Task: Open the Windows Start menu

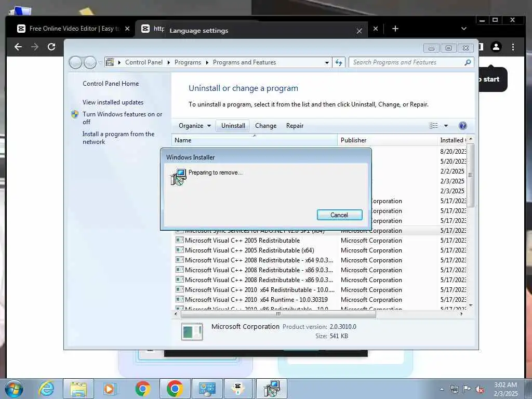Action: click(14, 389)
